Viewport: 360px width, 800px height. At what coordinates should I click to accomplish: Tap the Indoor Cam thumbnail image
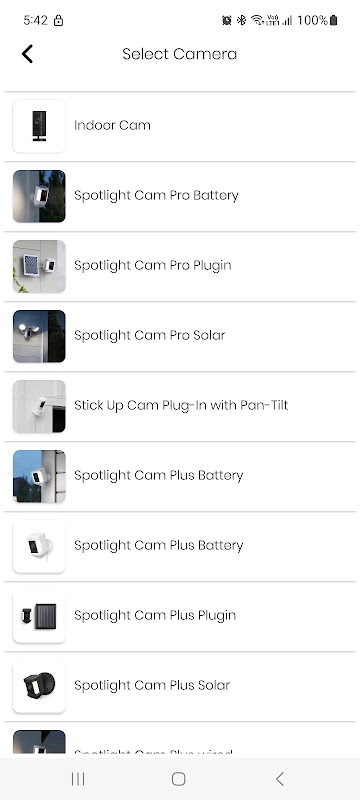39,126
